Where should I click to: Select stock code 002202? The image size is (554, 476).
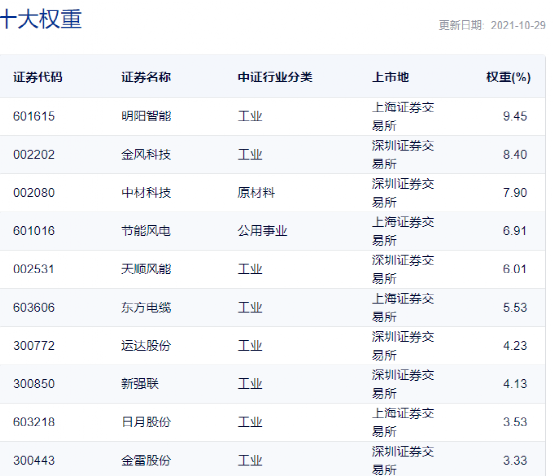click(x=34, y=154)
